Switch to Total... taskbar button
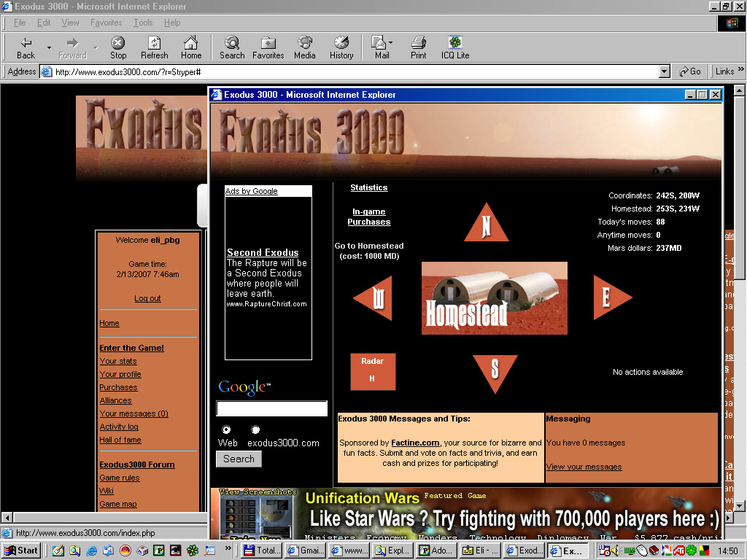 pyautogui.click(x=262, y=551)
